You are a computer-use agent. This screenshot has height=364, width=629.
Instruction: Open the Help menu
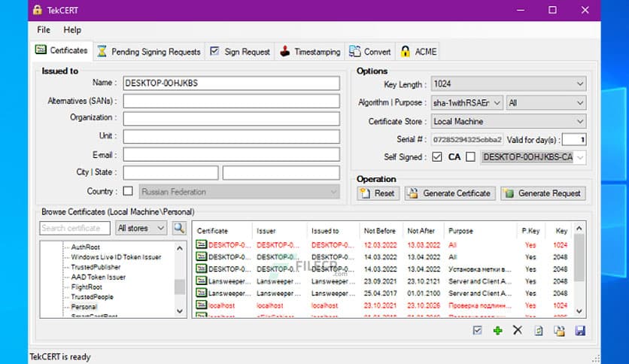coord(72,30)
